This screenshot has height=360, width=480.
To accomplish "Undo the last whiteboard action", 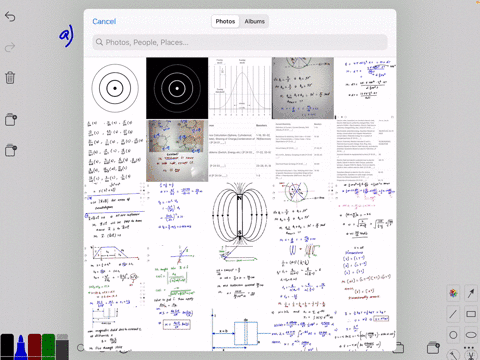I will [10, 16].
